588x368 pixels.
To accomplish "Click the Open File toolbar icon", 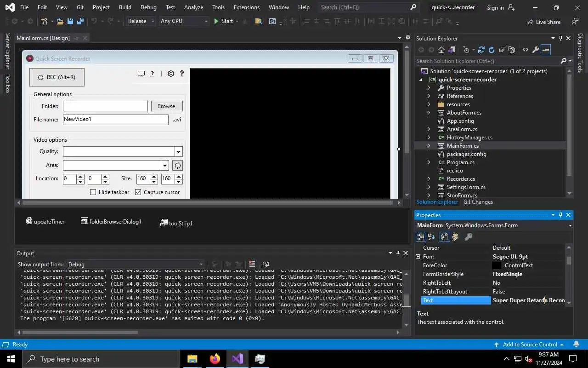I will coord(60,21).
